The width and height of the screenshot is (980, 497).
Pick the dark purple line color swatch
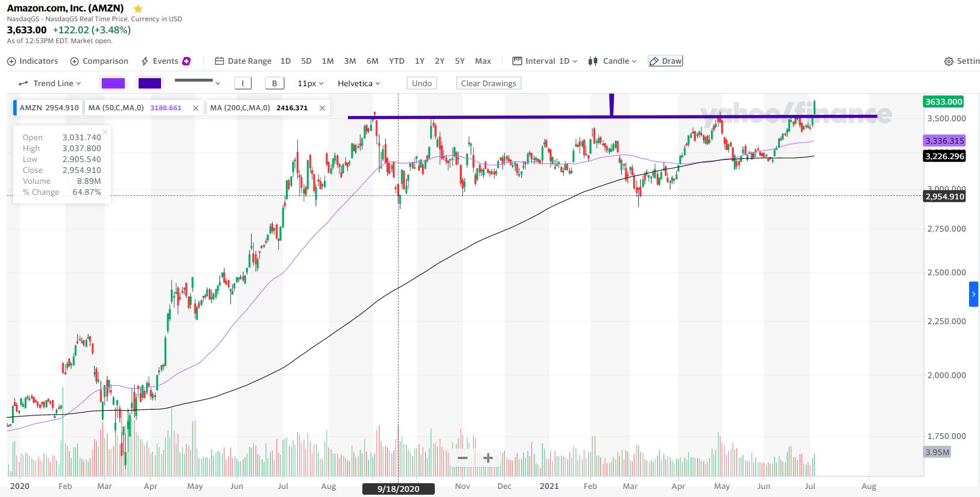(150, 83)
